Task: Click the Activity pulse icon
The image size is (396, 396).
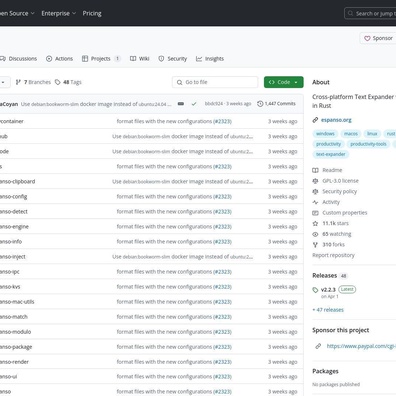Action: click(315, 202)
